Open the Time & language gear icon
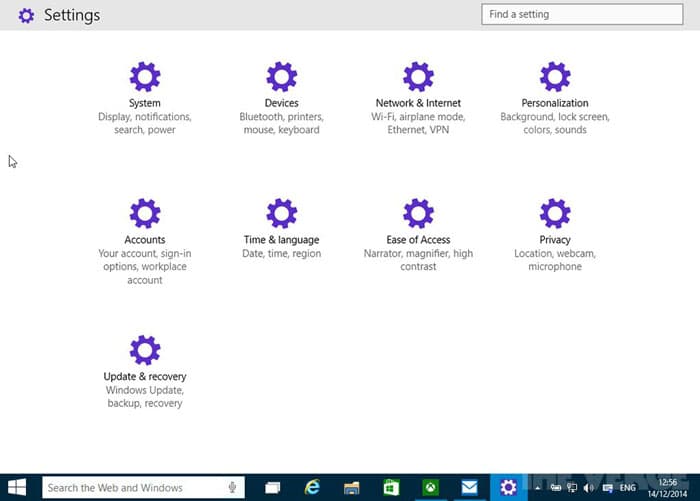The height and width of the screenshot is (501, 700). pos(281,213)
